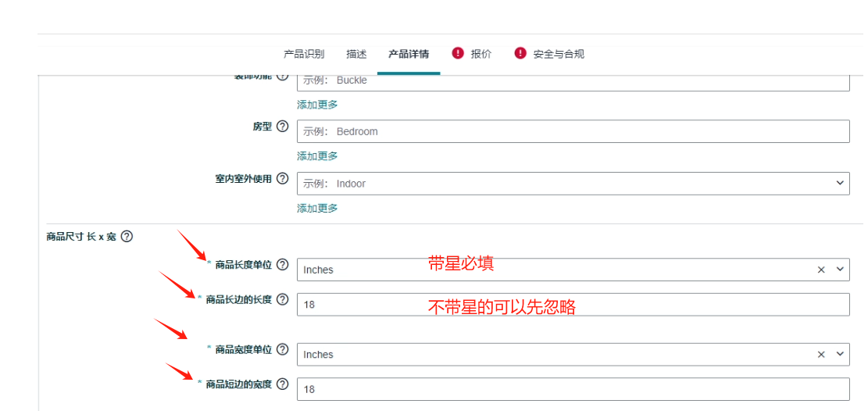
Task: Click the help icon next to 商品宽度单位
Action: [282, 349]
